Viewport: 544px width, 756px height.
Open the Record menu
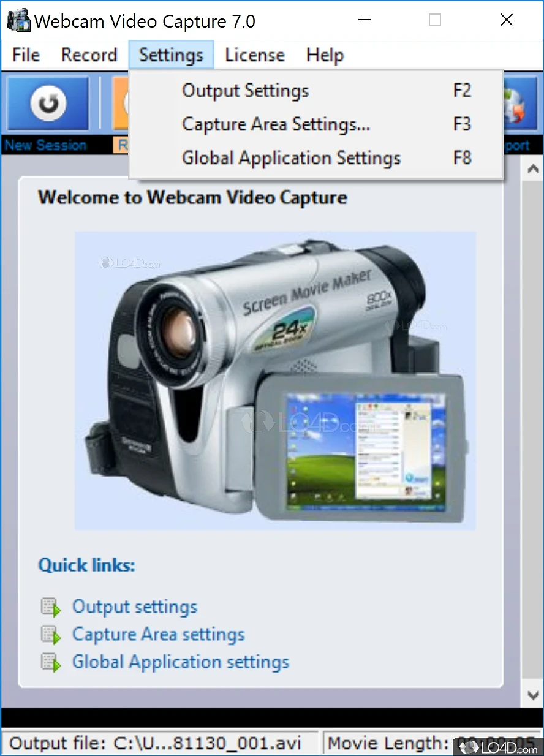pyautogui.click(x=89, y=55)
